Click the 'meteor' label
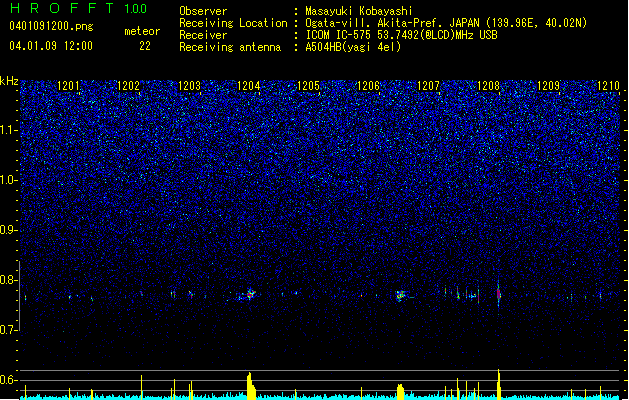This screenshot has width=629, height=400. tap(142, 31)
